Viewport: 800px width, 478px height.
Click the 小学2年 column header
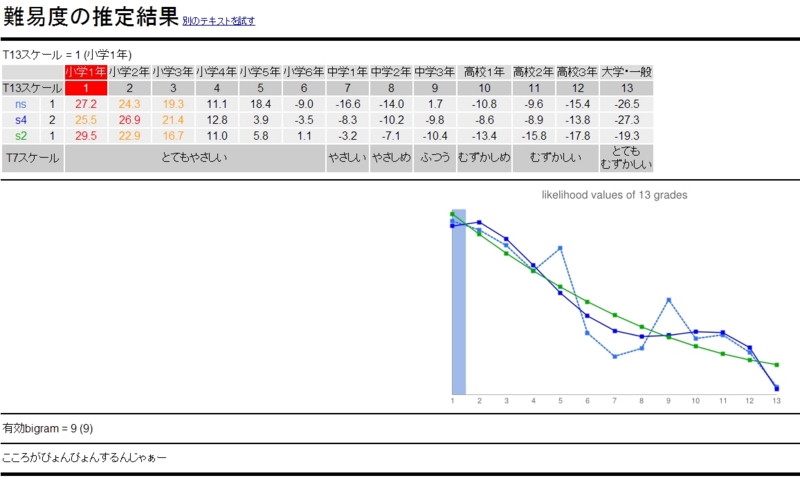pos(129,72)
